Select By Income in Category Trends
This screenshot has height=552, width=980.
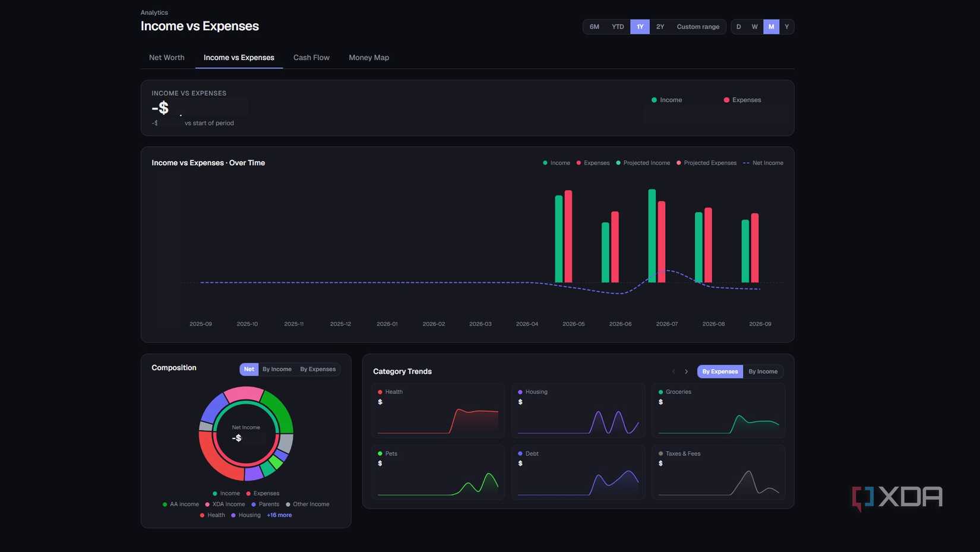pos(763,371)
